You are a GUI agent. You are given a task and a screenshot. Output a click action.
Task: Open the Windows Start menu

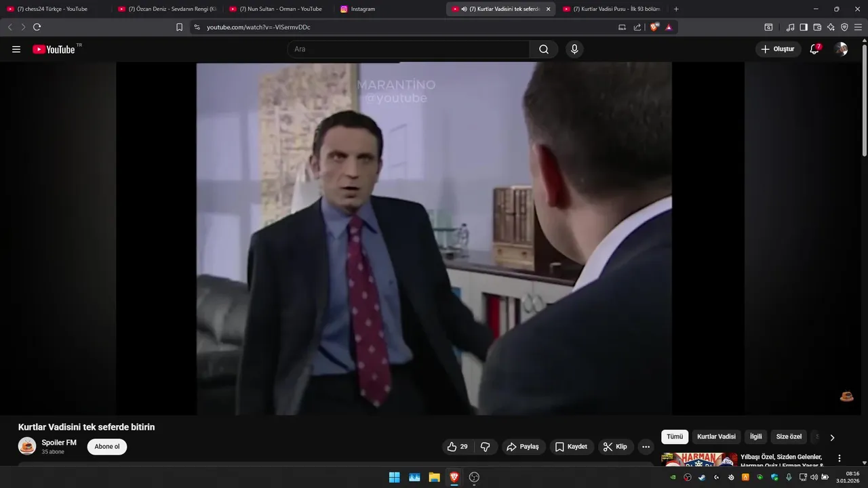[394, 477]
